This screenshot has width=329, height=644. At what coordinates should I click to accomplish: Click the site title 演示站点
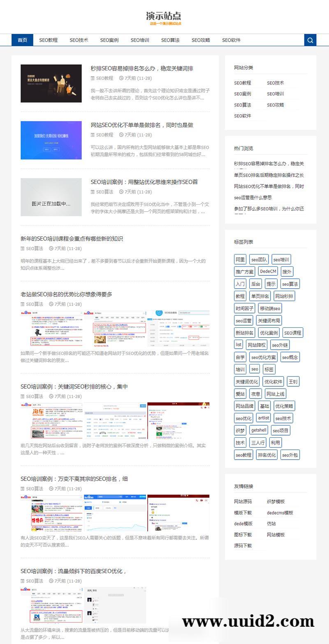tap(164, 16)
